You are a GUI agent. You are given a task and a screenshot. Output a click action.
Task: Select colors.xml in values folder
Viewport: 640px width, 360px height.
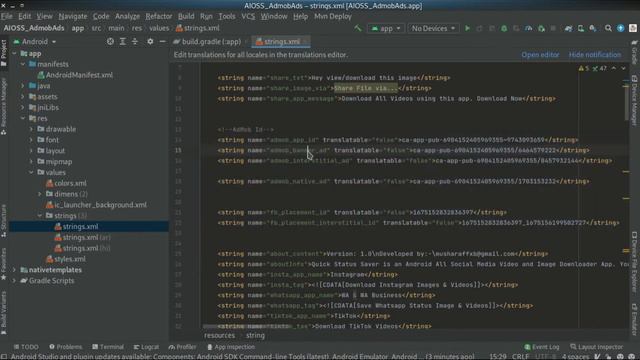pyautogui.click(x=66, y=183)
